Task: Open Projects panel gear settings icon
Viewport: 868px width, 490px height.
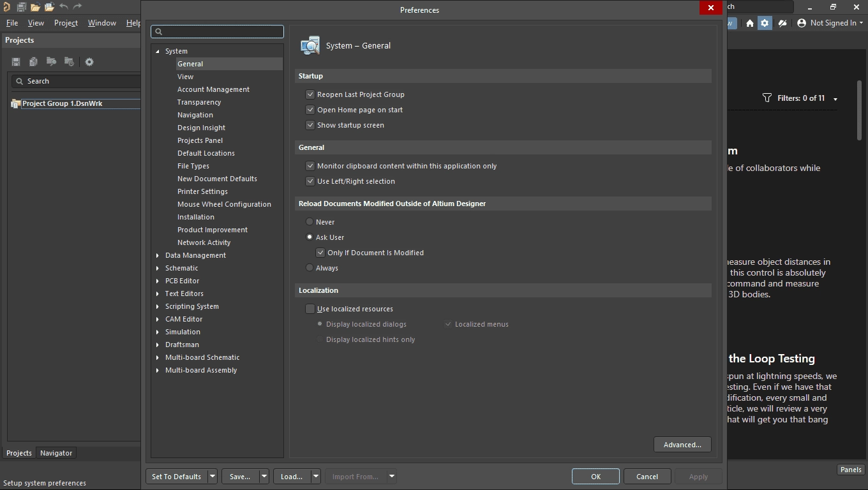Action: pyautogui.click(x=89, y=62)
